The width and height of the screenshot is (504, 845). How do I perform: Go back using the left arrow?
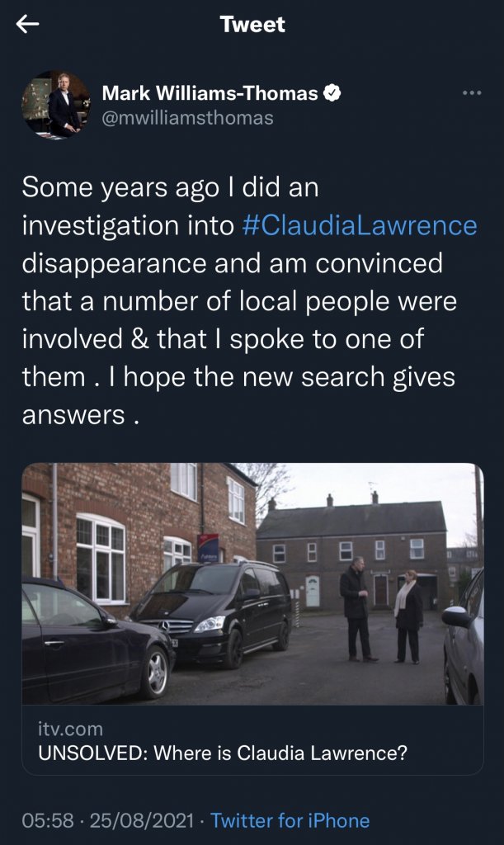28,25
